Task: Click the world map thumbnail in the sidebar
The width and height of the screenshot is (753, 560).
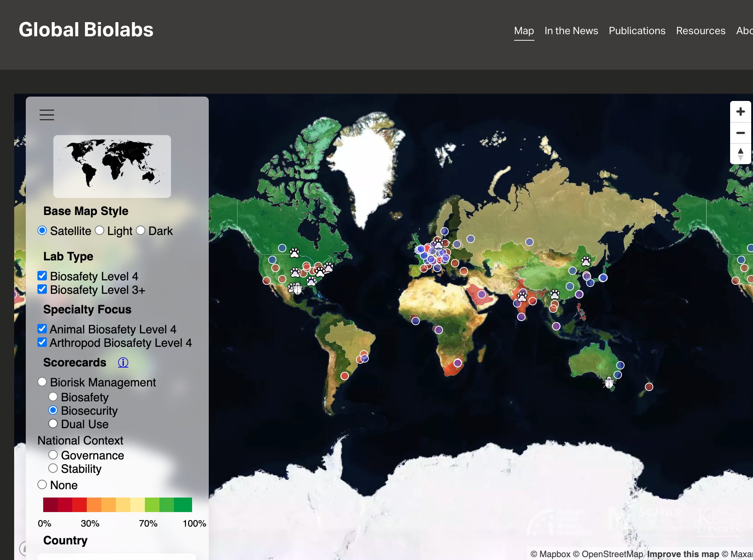Action: click(112, 166)
